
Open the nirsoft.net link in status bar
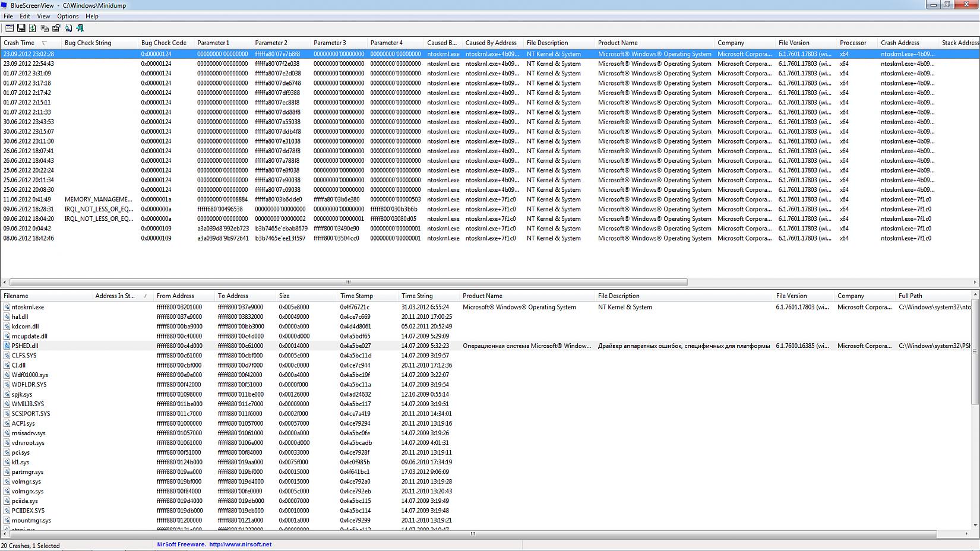point(240,544)
